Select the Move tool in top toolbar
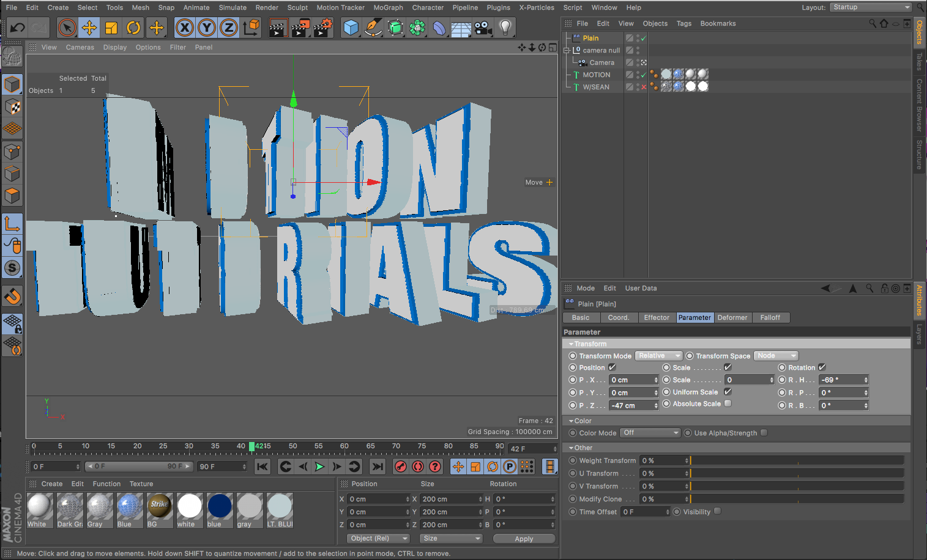The image size is (927, 560). (x=89, y=28)
